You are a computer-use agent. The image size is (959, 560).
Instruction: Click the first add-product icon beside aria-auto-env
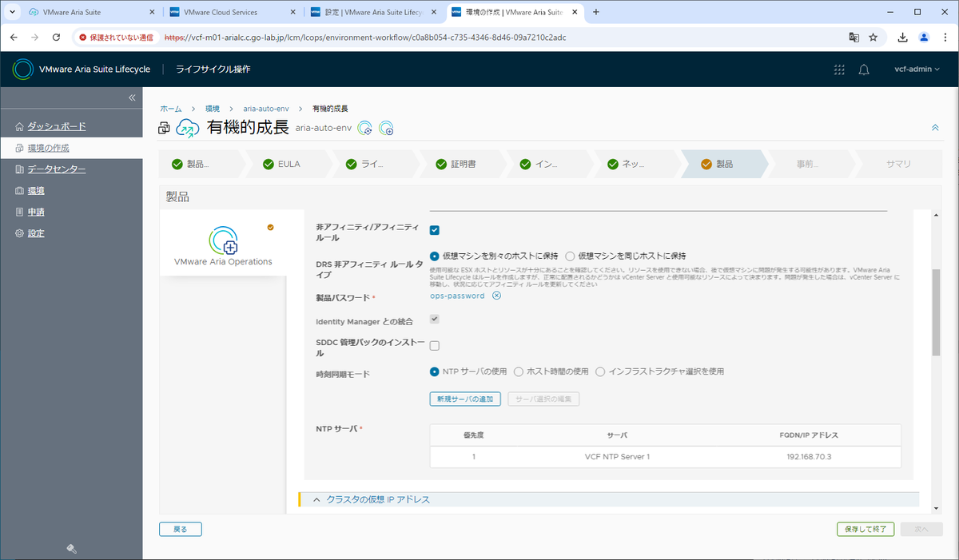365,128
